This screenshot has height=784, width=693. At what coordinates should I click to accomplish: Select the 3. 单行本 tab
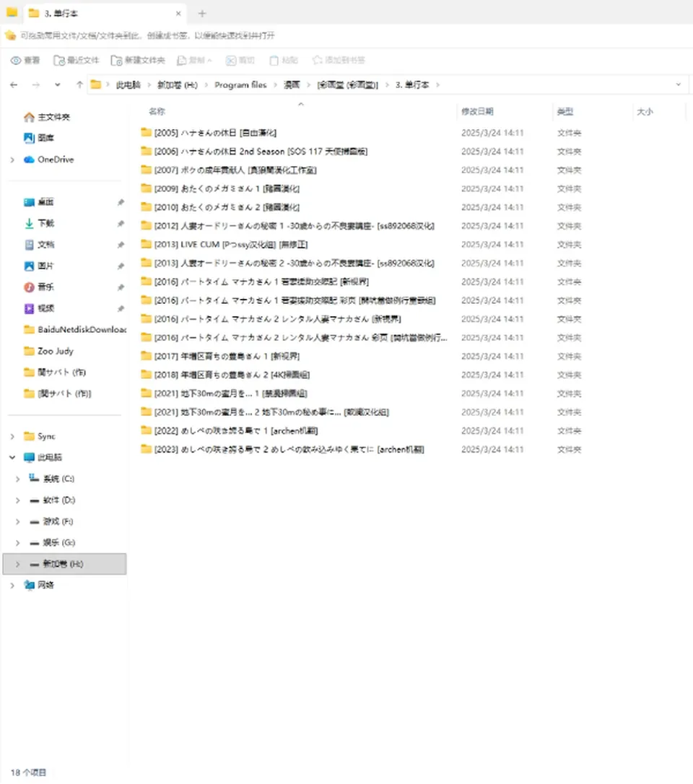click(105, 14)
